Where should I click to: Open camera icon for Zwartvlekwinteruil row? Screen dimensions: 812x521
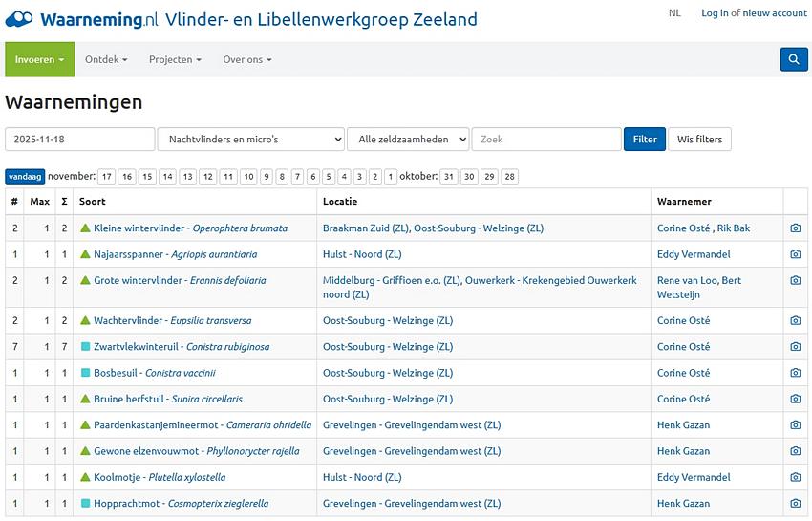coord(796,346)
